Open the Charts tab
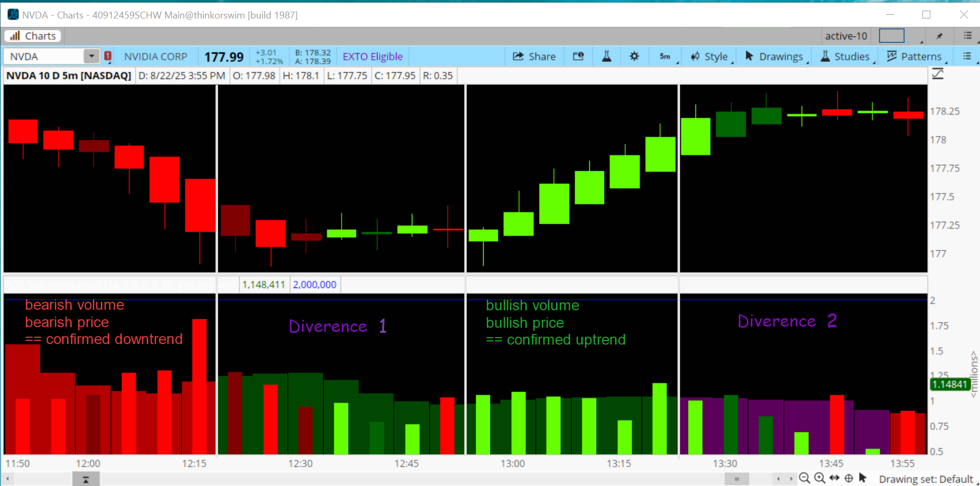The image size is (980, 486). (33, 36)
